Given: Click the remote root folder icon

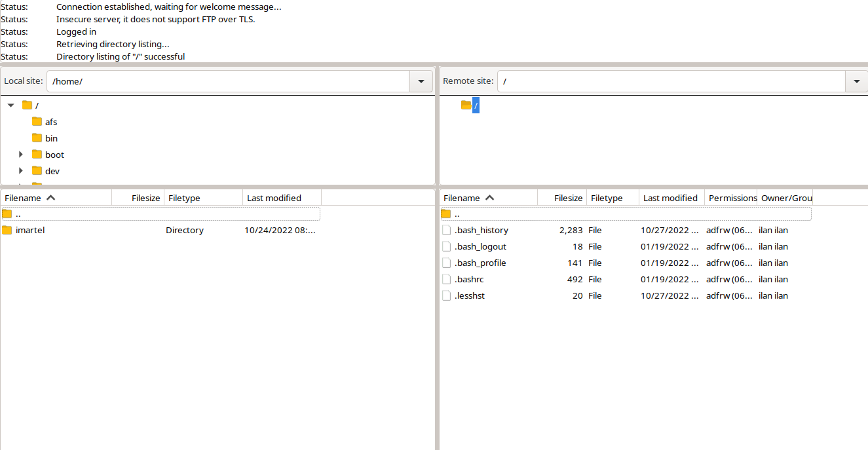Looking at the screenshot, I should tap(466, 105).
